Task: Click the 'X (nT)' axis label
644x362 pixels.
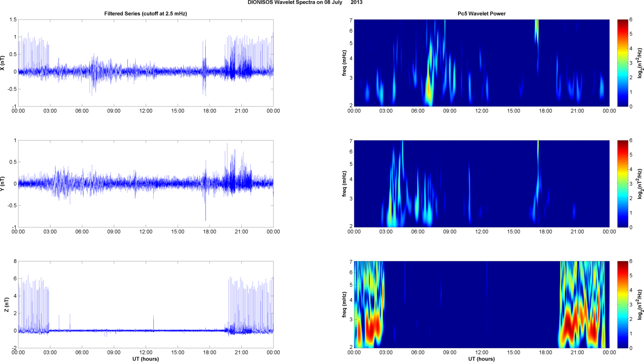Action: 3,63
